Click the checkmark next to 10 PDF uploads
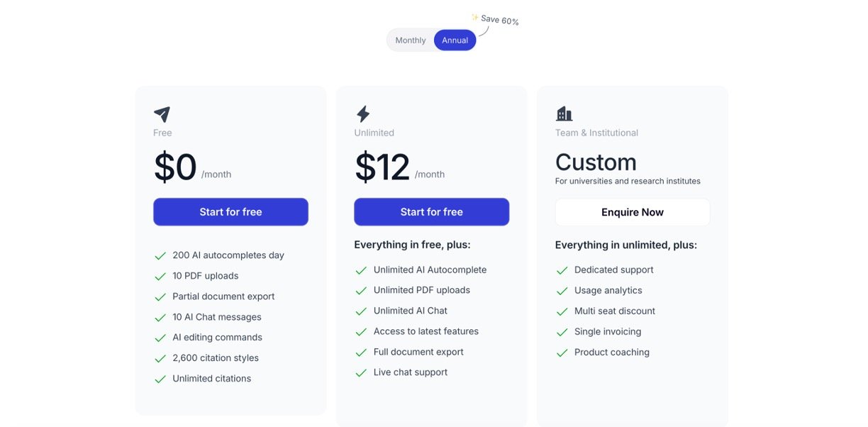Viewport: 868px width, 427px height. click(160, 276)
